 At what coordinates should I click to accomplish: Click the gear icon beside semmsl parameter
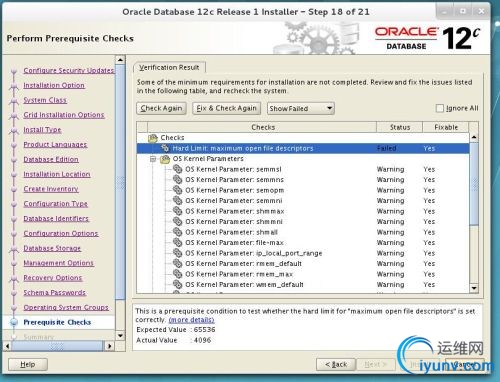pyautogui.click(x=177, y=169)
